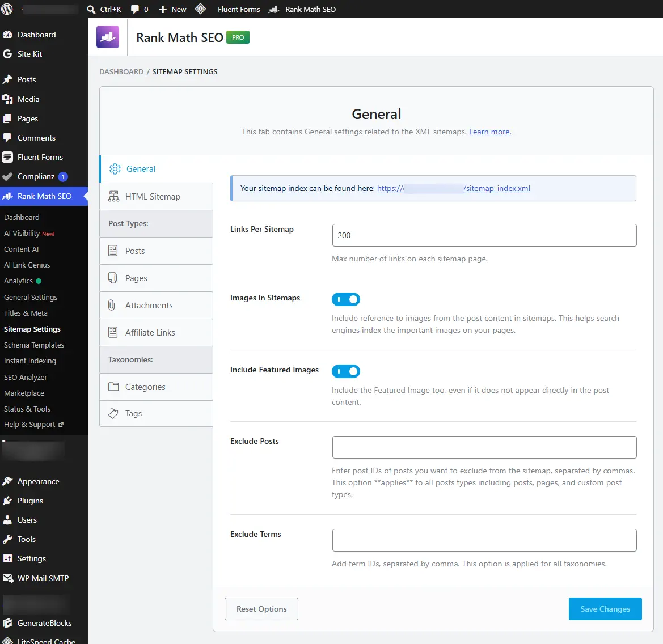The height and width of the screenshot is (644, 663).
Task: Open Help & Support external link
Action: [x=33, y=425]
